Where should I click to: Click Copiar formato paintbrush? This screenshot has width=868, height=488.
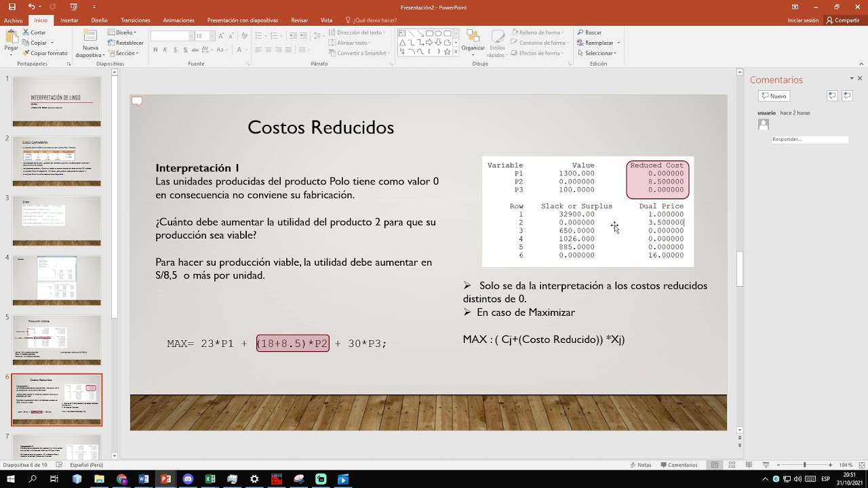tap(45, 53)
